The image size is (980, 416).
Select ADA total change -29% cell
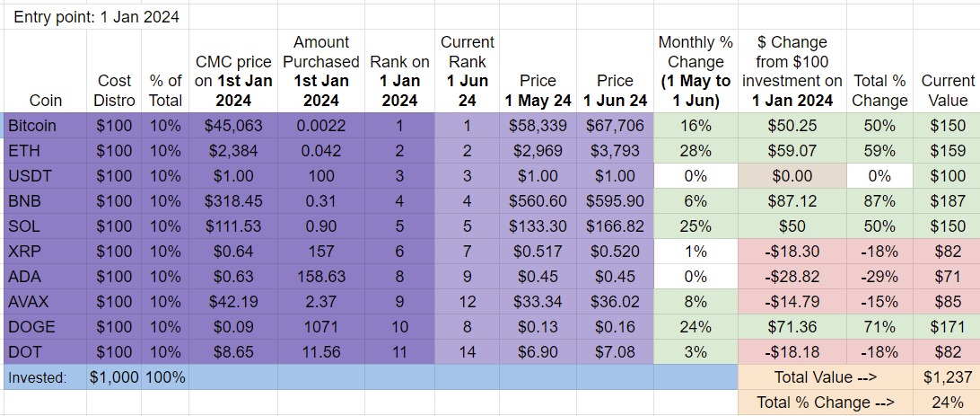(880, 277)
